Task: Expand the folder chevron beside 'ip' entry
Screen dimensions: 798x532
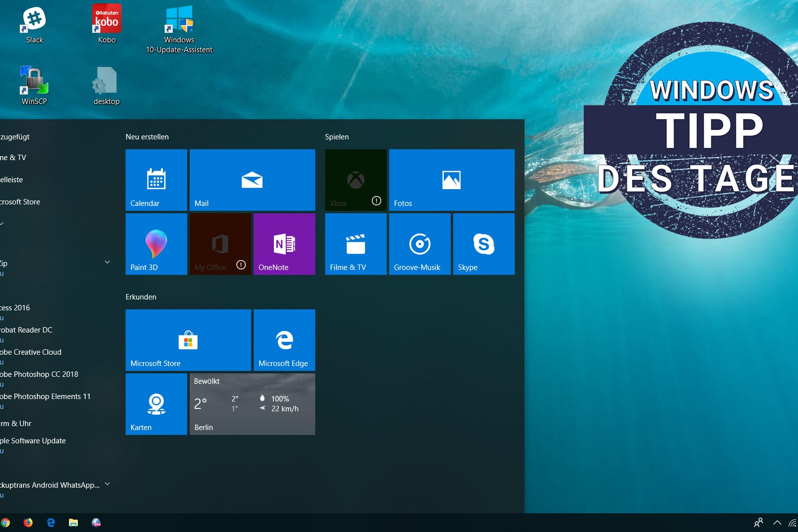Action: 107,262
